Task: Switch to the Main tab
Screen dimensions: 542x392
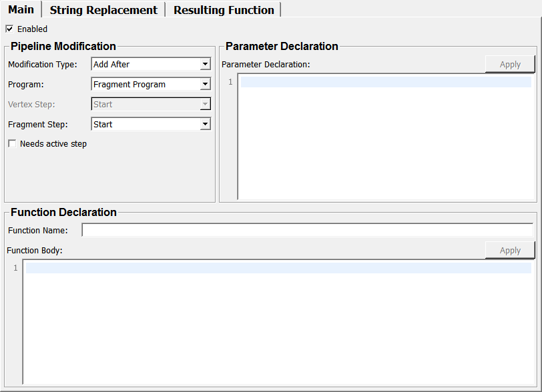Action: click(x=21, y=9)
